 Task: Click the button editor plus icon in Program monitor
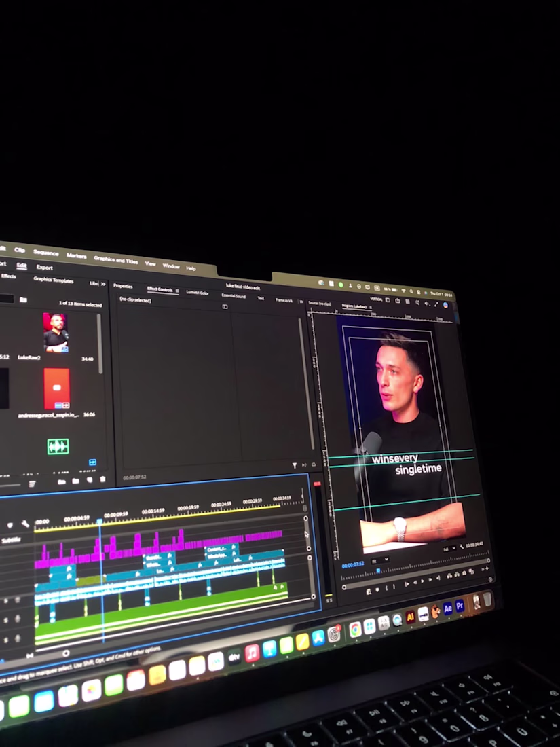[x=486, y=569]
